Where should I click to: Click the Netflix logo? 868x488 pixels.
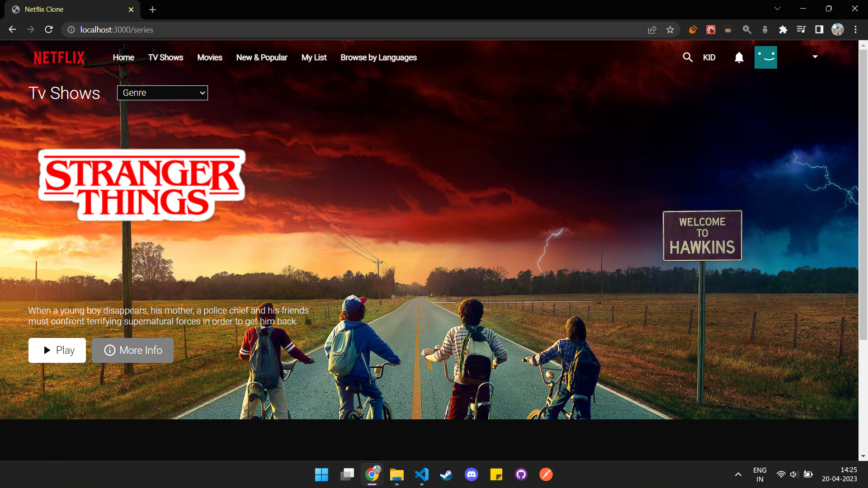tap(59, 57)
